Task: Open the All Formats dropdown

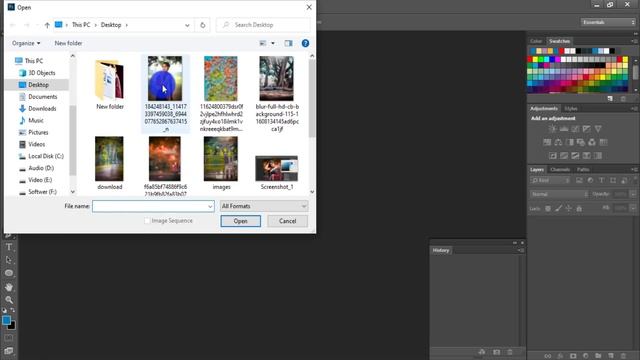Action: coord(264,206)
